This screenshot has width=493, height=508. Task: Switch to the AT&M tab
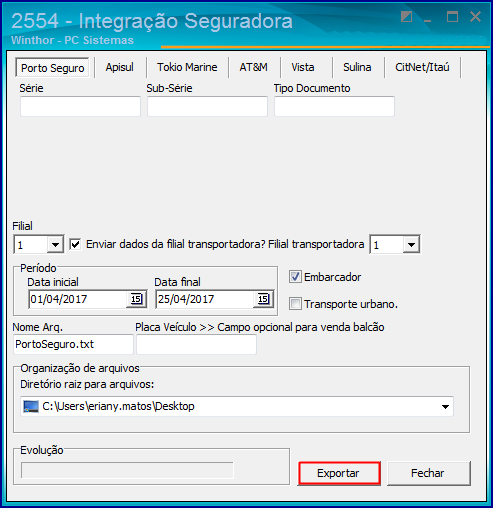pos(254,67)
